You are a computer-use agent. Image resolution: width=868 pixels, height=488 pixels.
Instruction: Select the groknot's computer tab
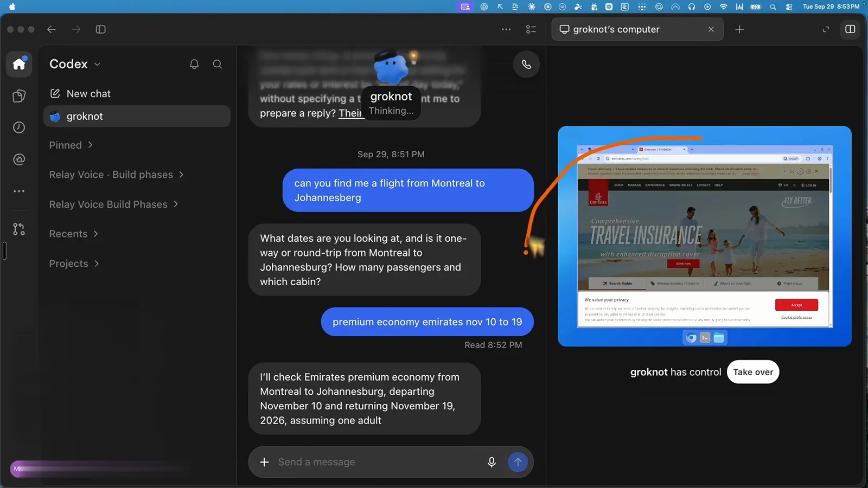click(x=637, y=29)
